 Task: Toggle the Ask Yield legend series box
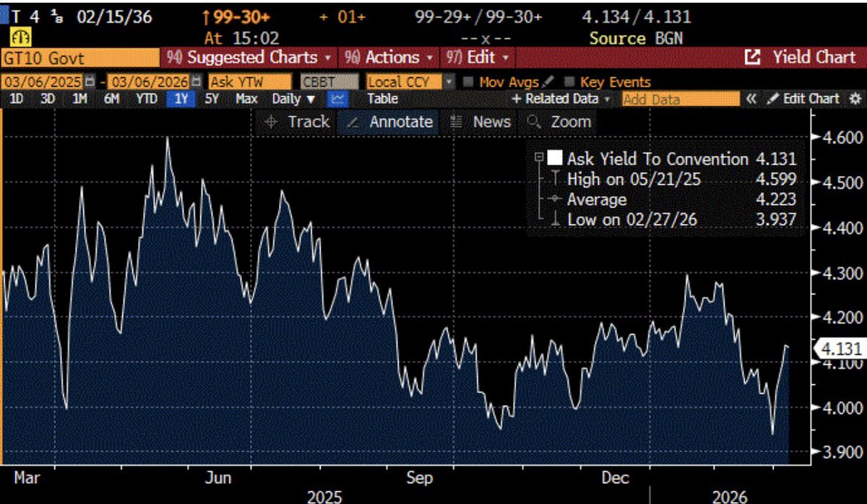click(538, 159)
